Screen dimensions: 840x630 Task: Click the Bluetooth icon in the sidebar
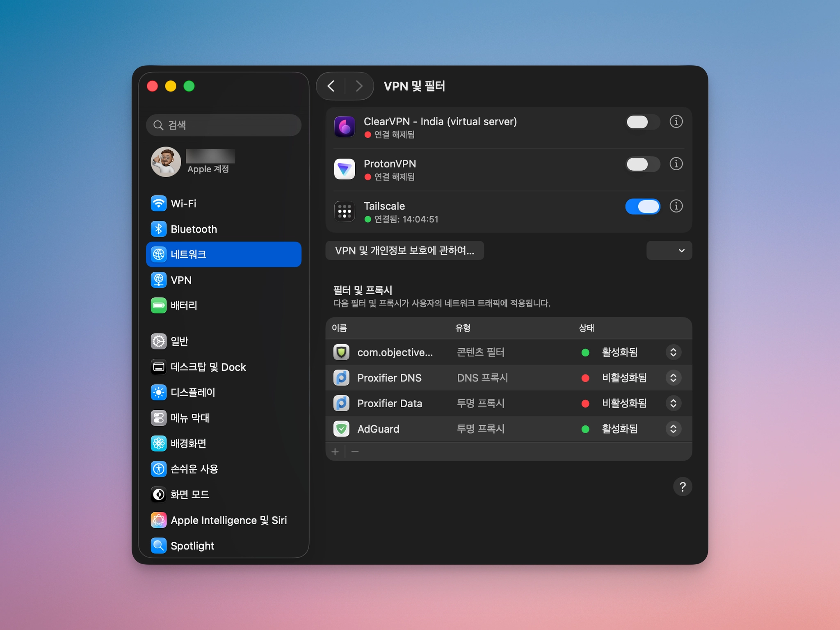pos(159,229)
